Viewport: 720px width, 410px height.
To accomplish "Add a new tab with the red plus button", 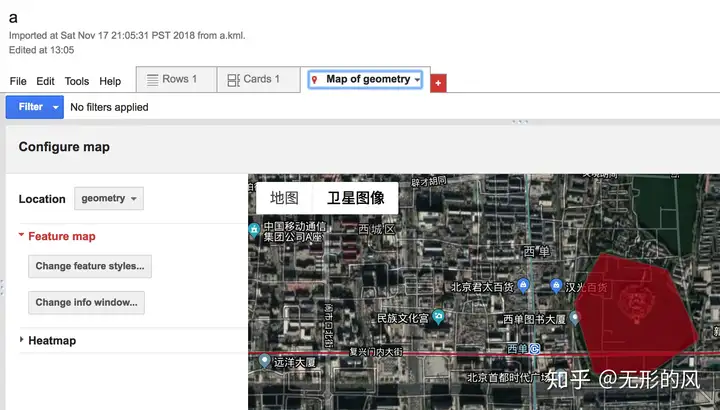I will point(438,83).
